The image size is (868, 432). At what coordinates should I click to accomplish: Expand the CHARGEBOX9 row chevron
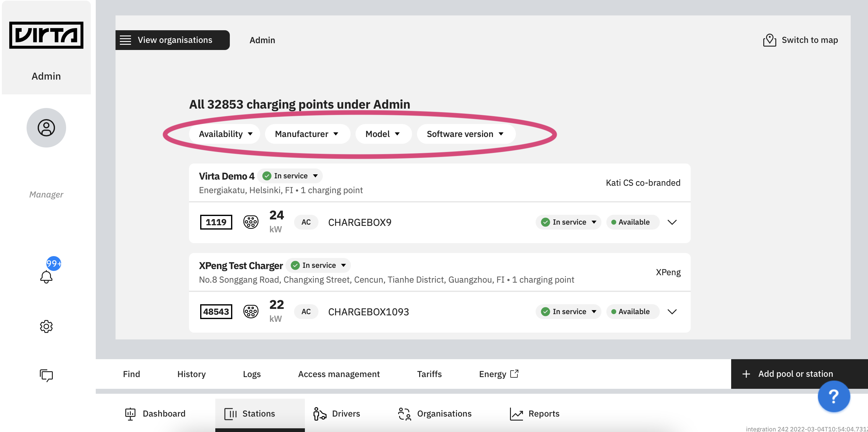pyautogui.click(x=672, y=222)
